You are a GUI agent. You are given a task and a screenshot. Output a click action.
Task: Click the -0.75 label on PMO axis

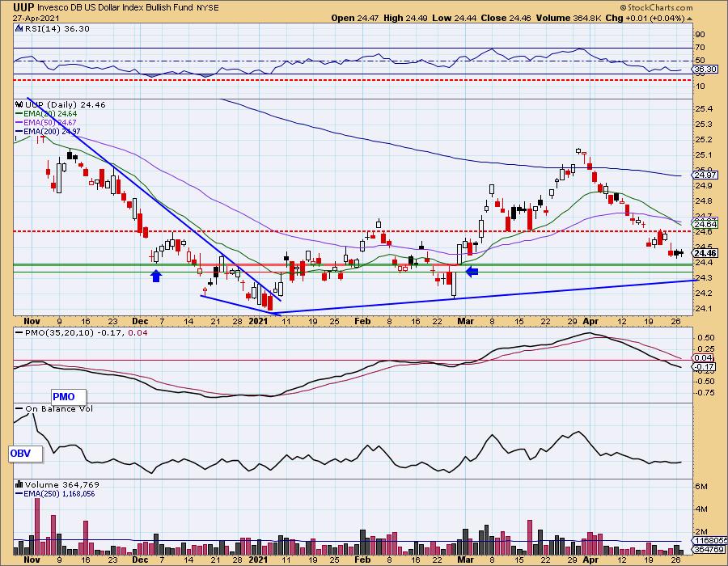tap(705, 393)
